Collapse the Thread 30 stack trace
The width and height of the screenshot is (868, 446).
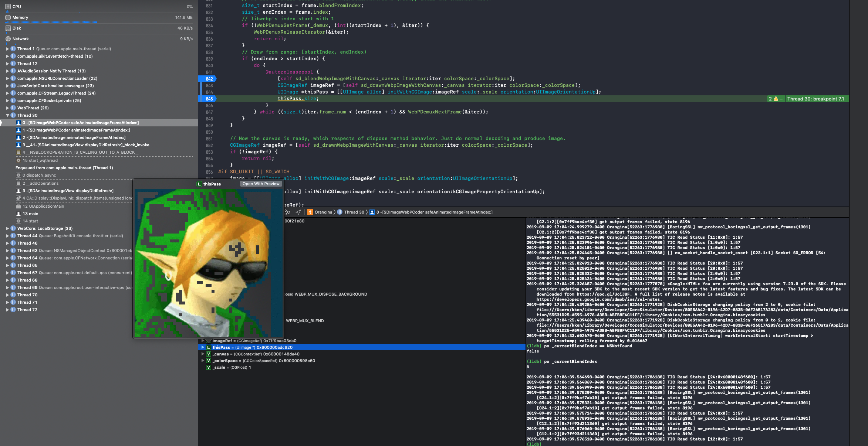click(7, 115)
